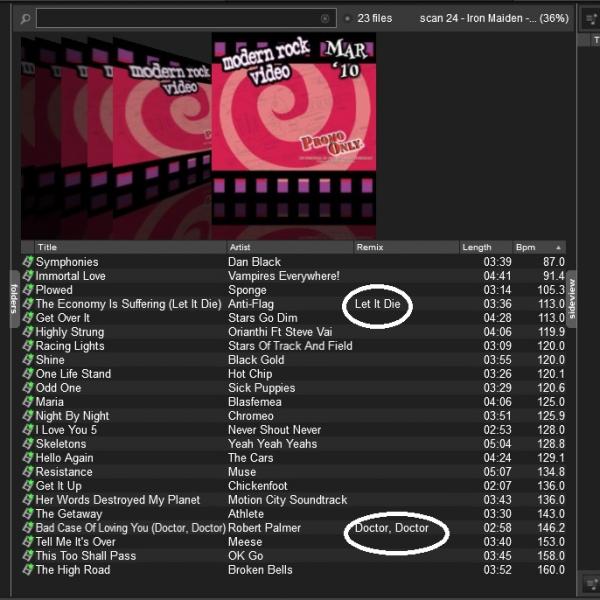Image resolution: width=600 pixels, height=600 pixels.
Task: Click the file icon next to Hello Again
Action: 28,458
